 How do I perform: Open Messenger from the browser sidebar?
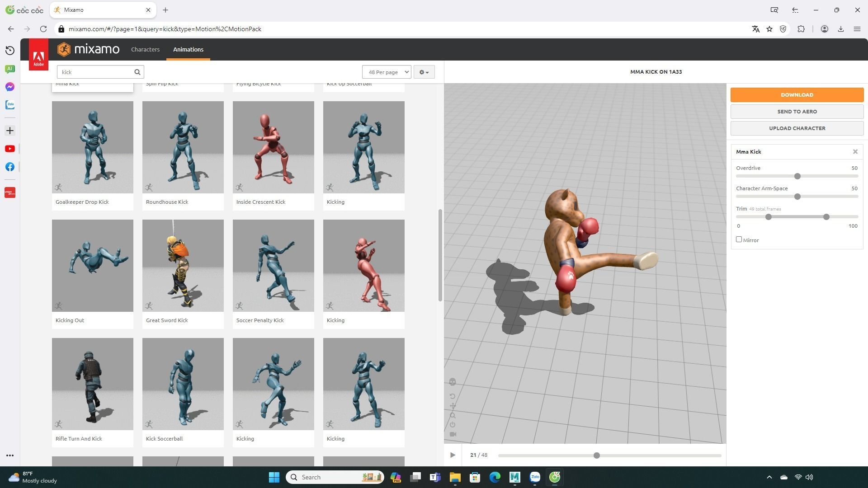point(10,87)
